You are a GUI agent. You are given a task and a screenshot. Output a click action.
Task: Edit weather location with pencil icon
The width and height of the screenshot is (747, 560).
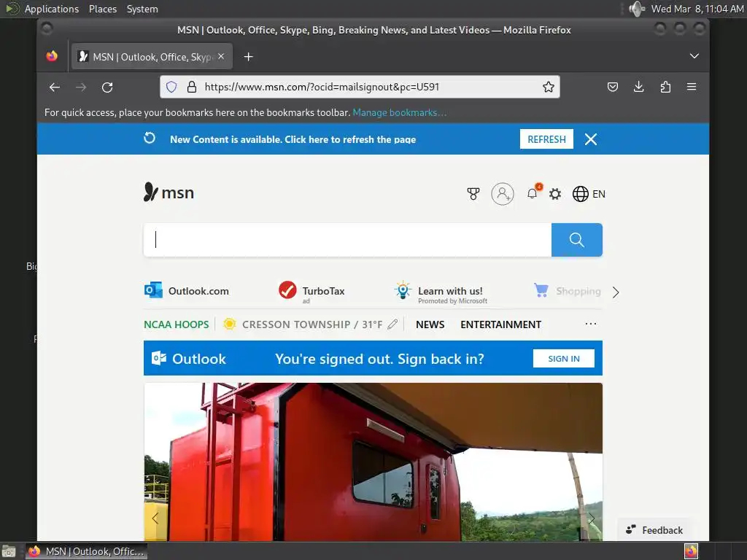point(392,324)
